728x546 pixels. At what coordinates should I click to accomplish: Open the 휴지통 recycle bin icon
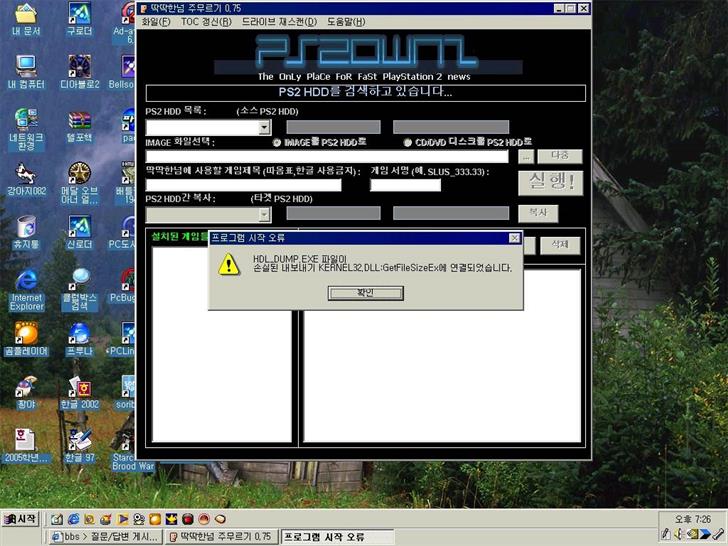pyautogui.click(x=26, y=232)
